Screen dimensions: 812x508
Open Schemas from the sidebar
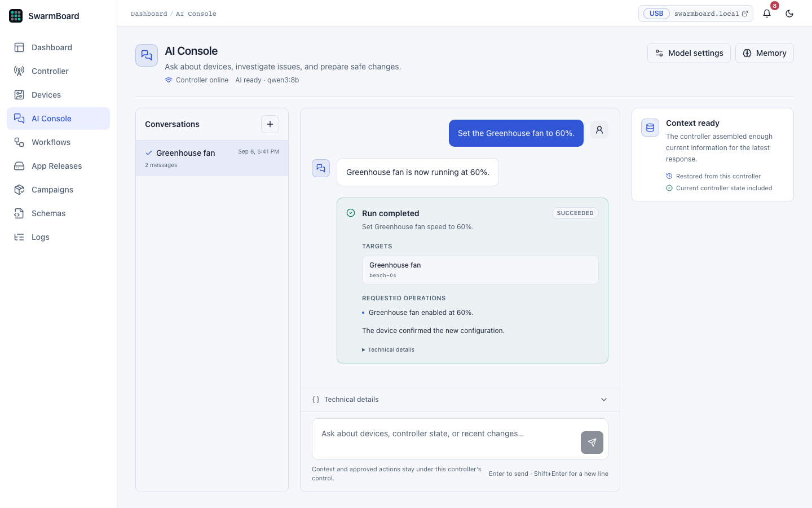pos(58,213)
